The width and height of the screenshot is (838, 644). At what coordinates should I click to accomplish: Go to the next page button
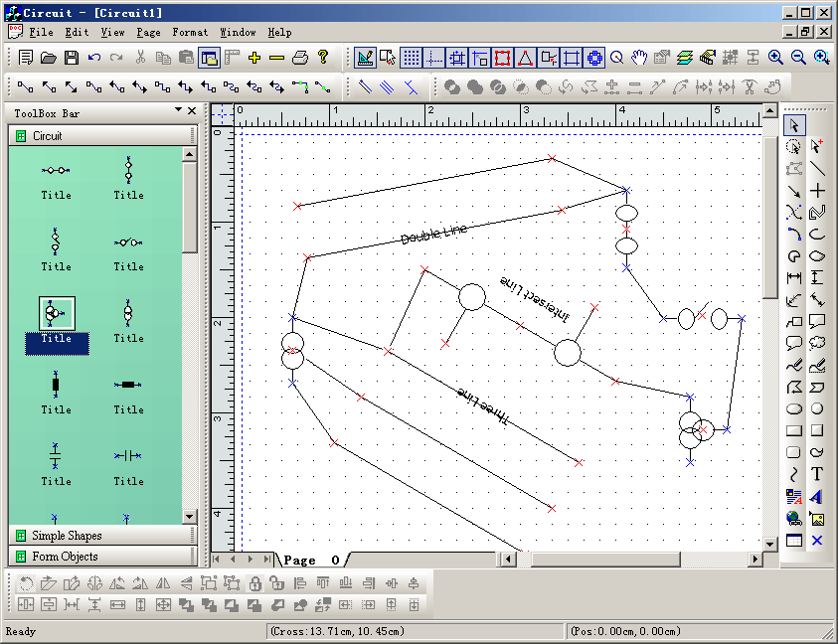[x=251, y=560]
